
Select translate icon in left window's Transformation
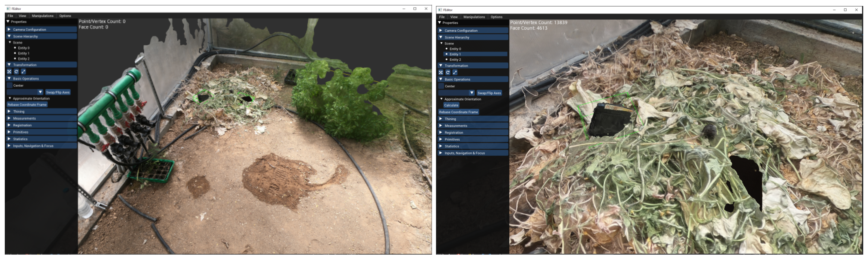(9, 72)
